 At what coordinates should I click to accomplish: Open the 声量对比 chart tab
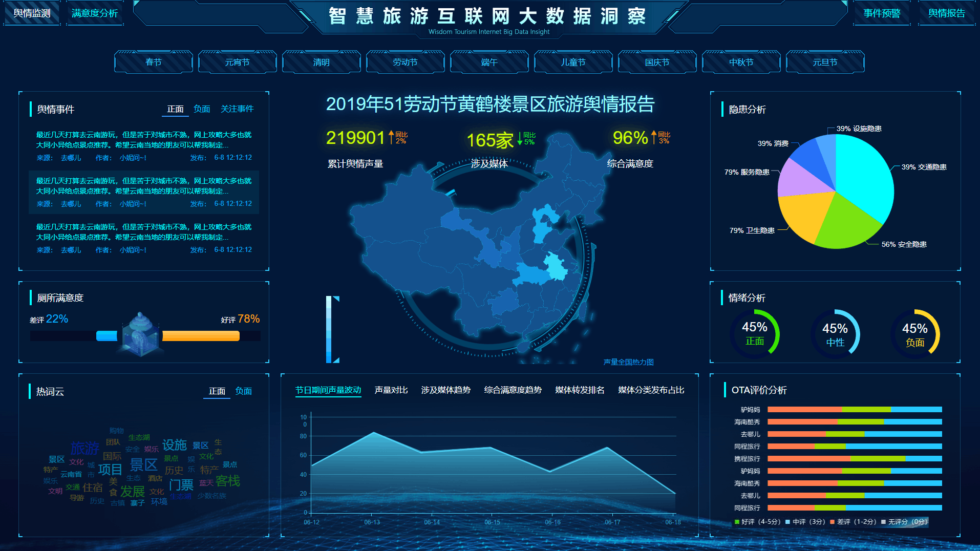391,390
